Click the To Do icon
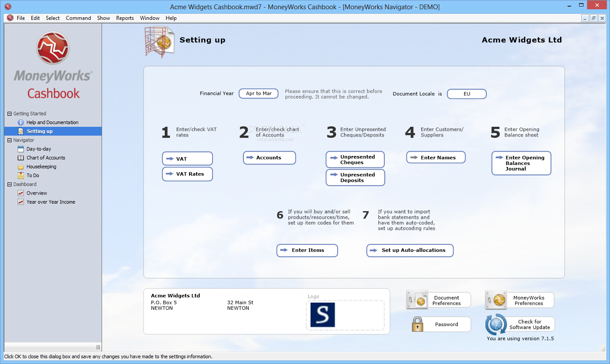Screen dimensions: 610x364 [20, 175]
